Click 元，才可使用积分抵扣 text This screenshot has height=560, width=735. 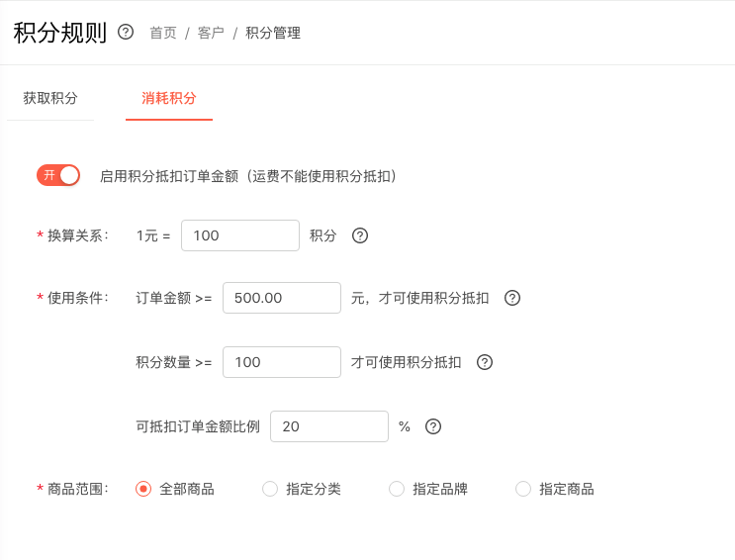tap(420, 298)
